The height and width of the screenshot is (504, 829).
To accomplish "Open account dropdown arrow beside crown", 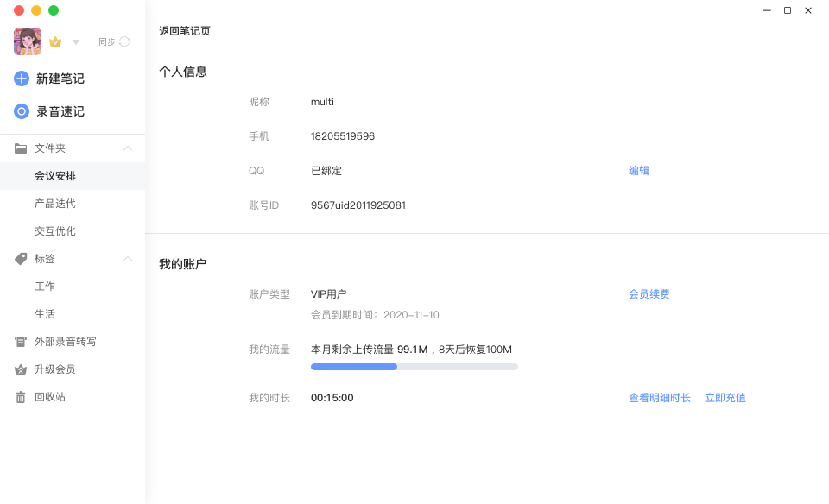I will point(76,41).
